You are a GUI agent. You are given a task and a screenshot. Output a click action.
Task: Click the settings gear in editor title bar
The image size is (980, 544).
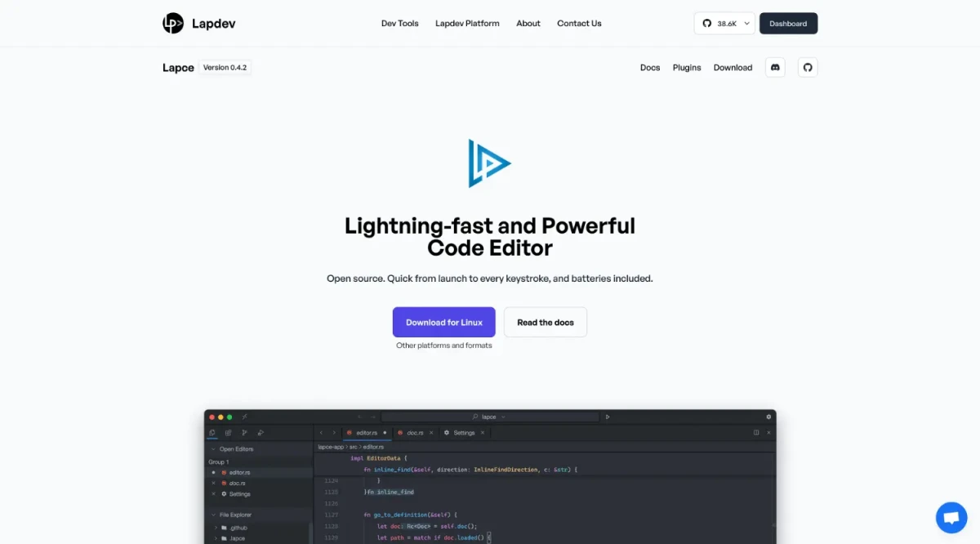768,417
